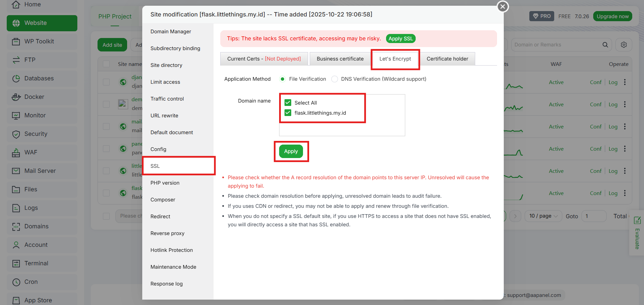Click the PRO diamond badge
Screen dimensions: 644x305
tap(541, 16)
